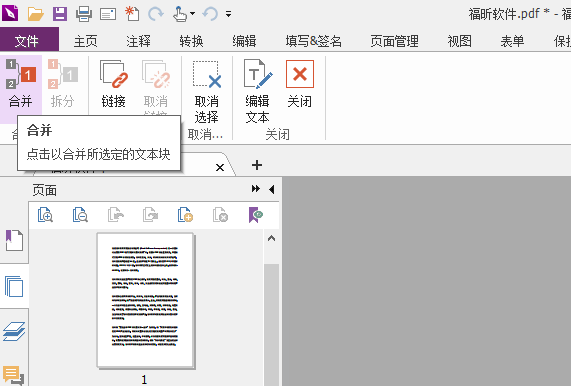This screenshot has height=386, width=571.
Task: Save the document with the floppy icon
Action: click(x=60, y=14)
